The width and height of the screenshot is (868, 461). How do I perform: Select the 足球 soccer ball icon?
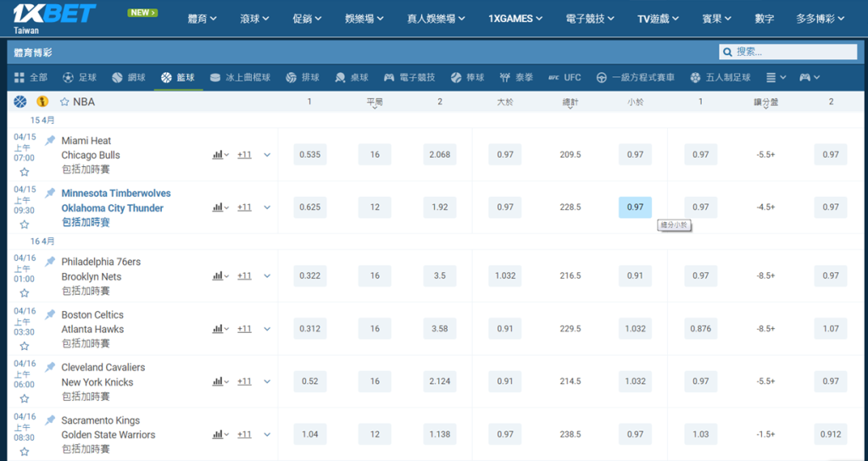point(68,77)
